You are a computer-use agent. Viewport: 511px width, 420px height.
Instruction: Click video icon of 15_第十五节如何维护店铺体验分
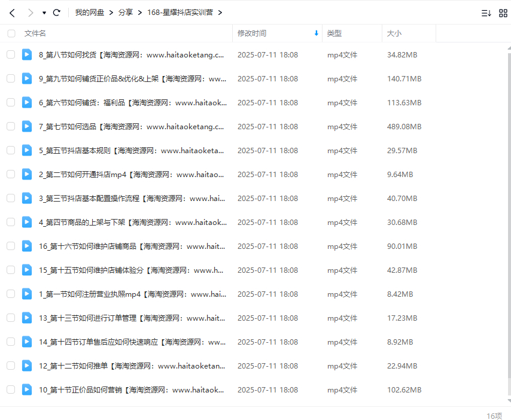[x=27, y=270]
